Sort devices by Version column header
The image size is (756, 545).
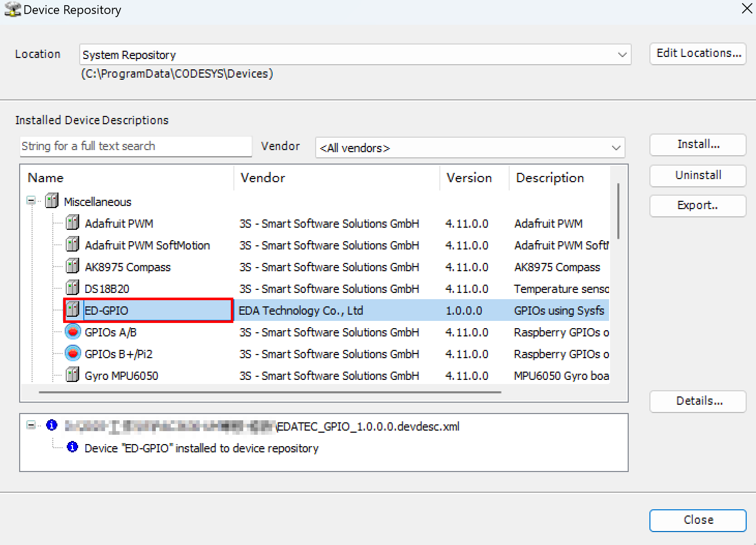click(469, 178)
